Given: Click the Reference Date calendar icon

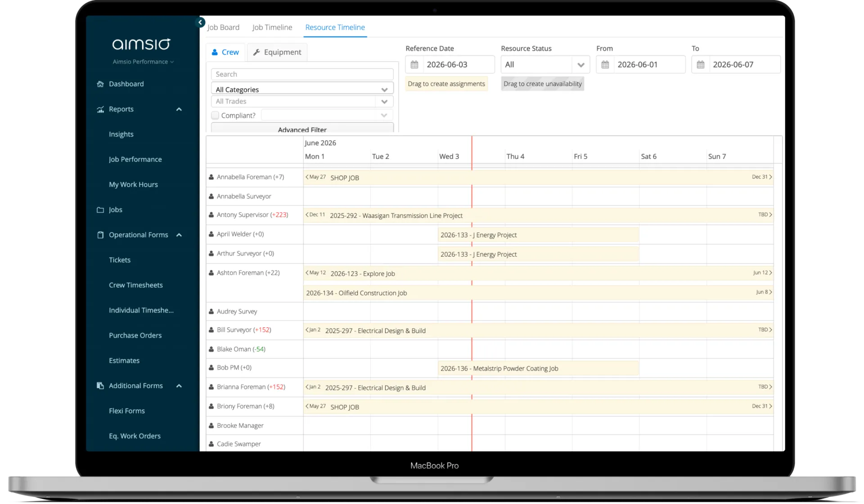Looking at the screenshot, I should (414, 65).
